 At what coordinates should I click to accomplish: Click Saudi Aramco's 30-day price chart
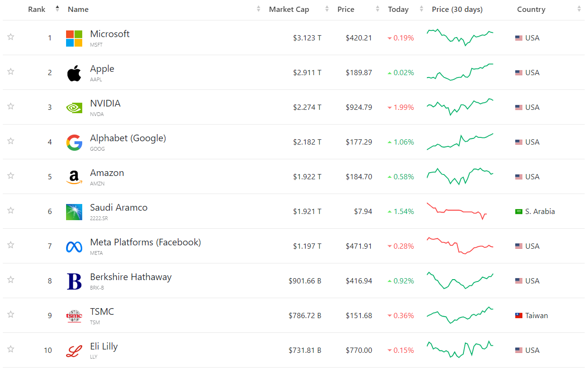click(457, 211)
